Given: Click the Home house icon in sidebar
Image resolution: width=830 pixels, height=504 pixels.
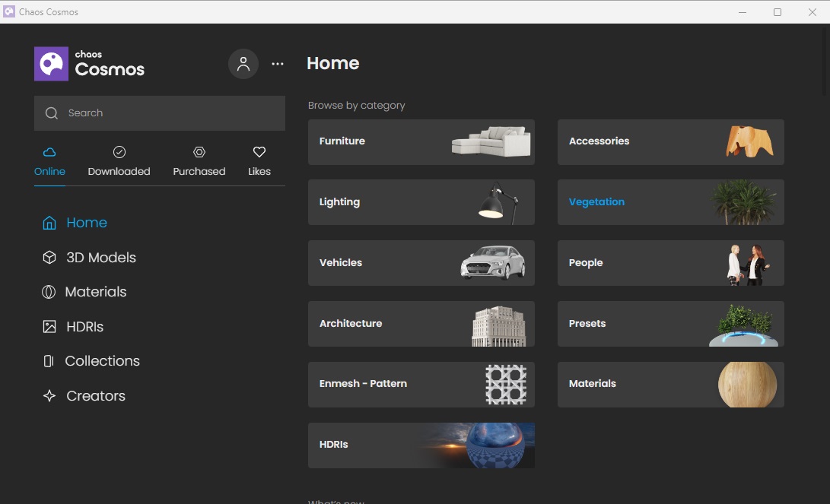Looking at the screenshot, I should (49, 223).
